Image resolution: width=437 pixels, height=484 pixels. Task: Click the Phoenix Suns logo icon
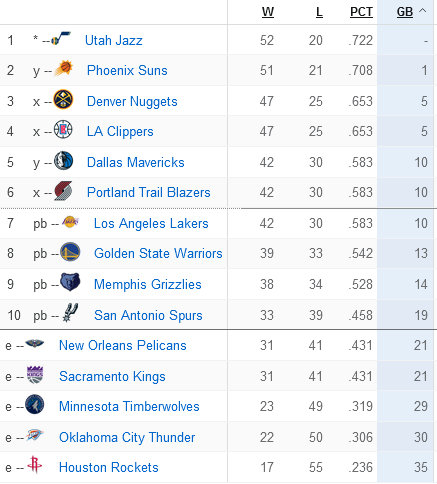64,68
